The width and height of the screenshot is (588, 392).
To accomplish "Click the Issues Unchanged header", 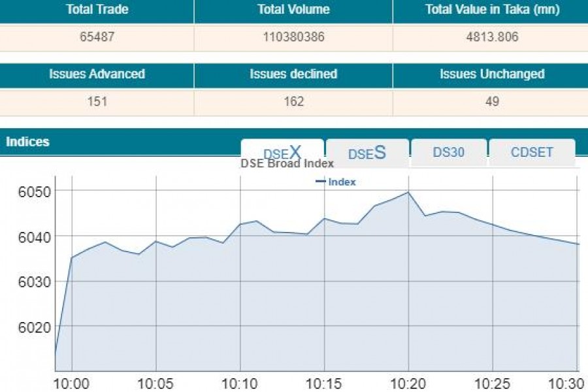I will [491, 74].
